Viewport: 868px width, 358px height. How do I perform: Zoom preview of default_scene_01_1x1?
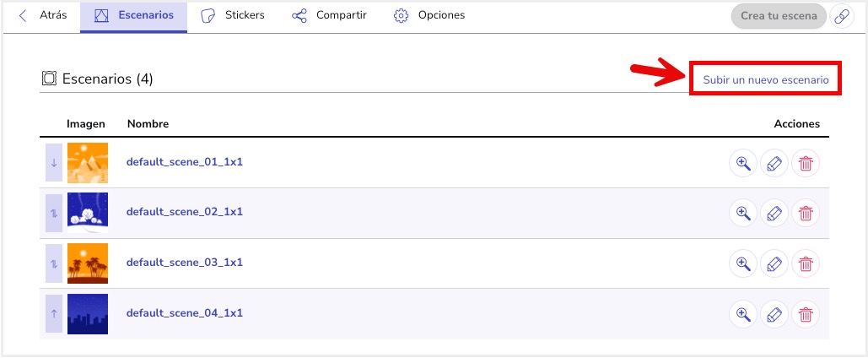click(x=742, y=164)
